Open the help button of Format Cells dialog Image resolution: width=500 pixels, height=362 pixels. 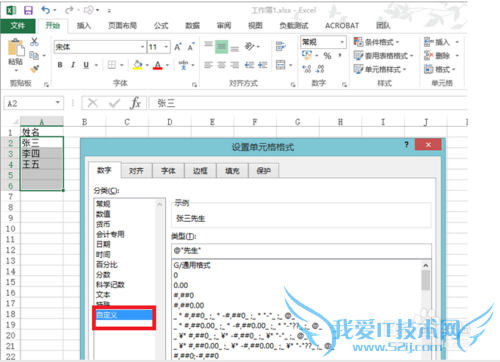pos(406,145)
